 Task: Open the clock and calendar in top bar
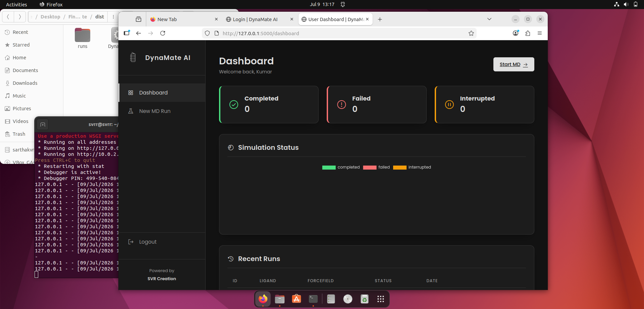(322, 4)
